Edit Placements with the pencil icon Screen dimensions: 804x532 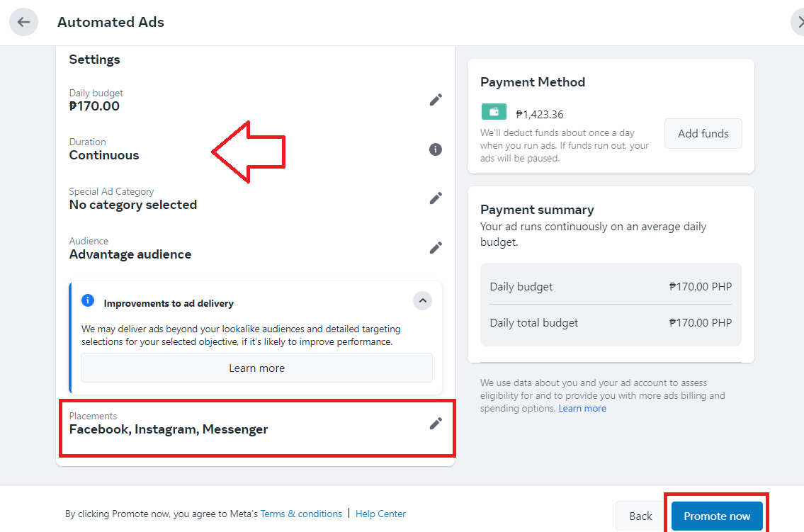point(436,424)
